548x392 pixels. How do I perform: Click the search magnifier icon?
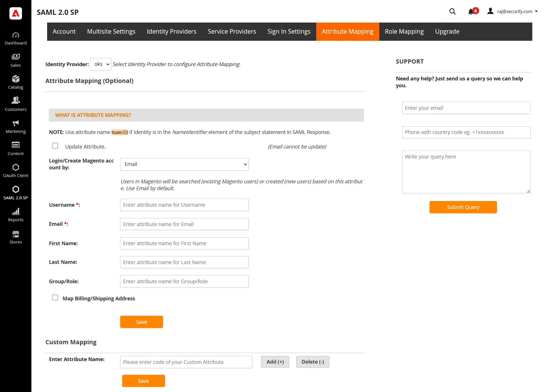click(452, 11)
